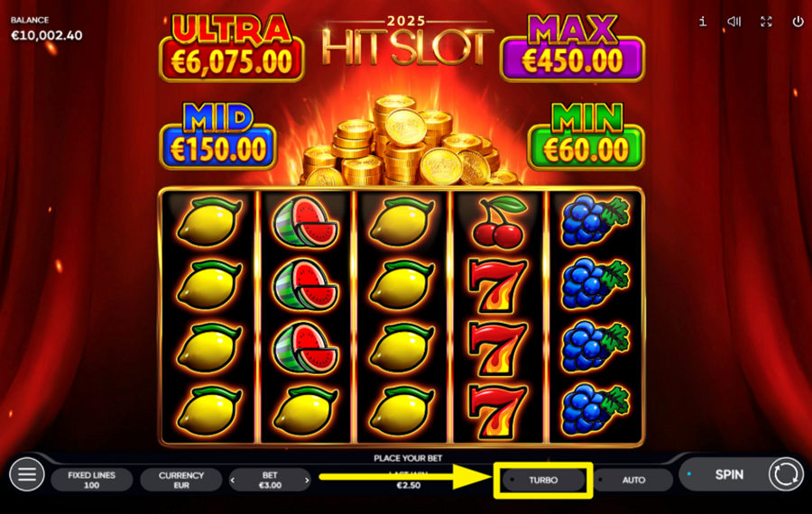
Task: Click the cherry symbol on reel four
Action: [498, 222]
